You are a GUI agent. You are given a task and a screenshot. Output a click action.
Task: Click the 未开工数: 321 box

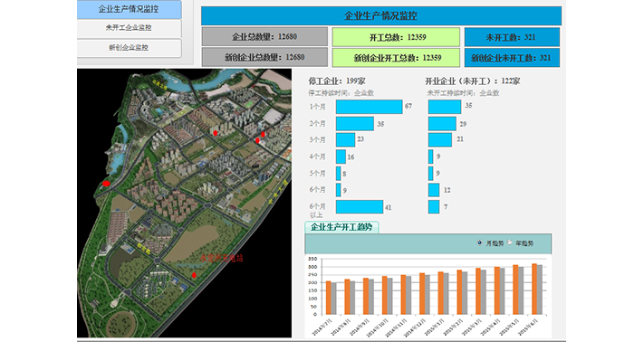pos(512,37)
